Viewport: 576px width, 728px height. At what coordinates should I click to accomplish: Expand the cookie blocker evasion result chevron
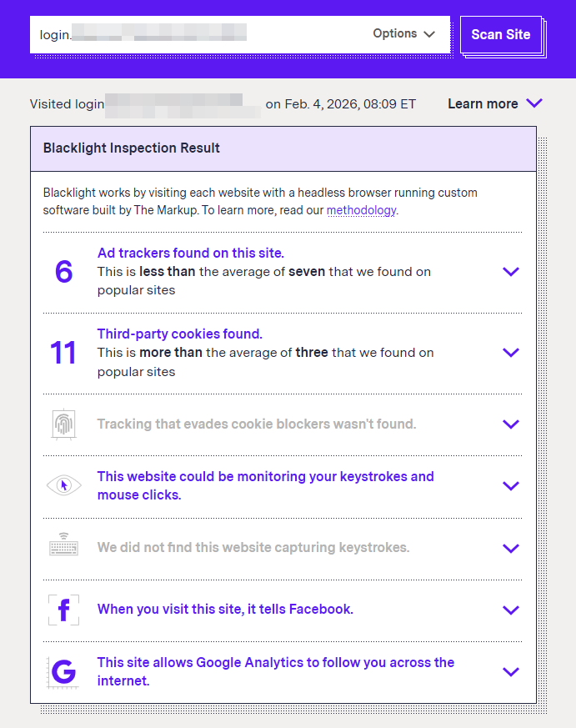coord(511,424)
